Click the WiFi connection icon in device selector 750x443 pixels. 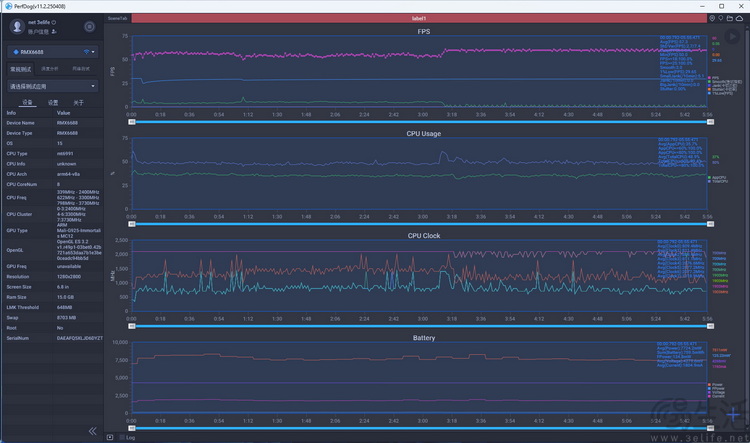[x=87, y=52]
